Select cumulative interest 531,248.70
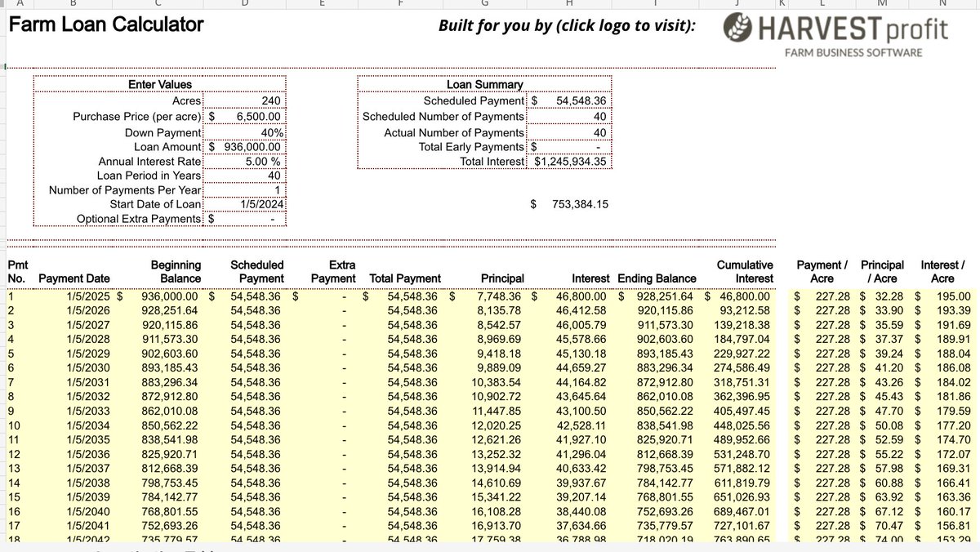Viewport: 980px width, 552px height. 741,453
